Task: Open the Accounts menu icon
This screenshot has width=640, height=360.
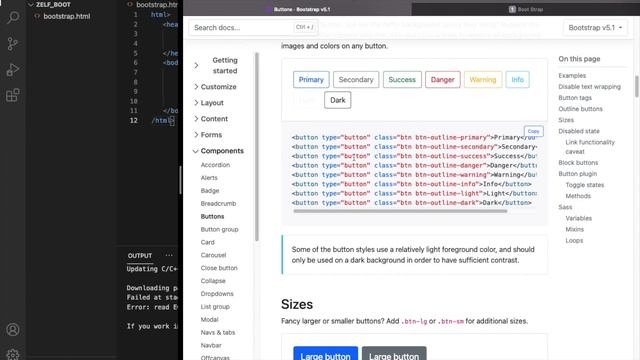Action: (13, 329)
